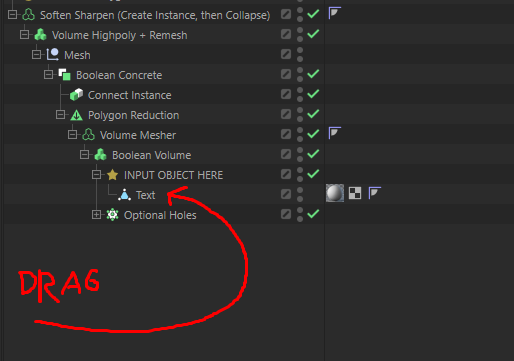Select the Polygon Reduction triangle icon
This screenshot has width=514, height=361.
[x=77, y=115]
